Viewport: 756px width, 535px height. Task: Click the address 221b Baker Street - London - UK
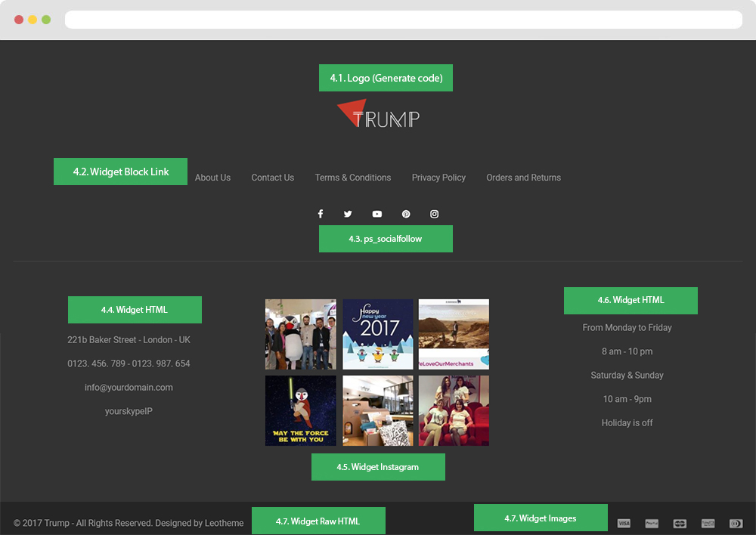click(x=129, y=340)
